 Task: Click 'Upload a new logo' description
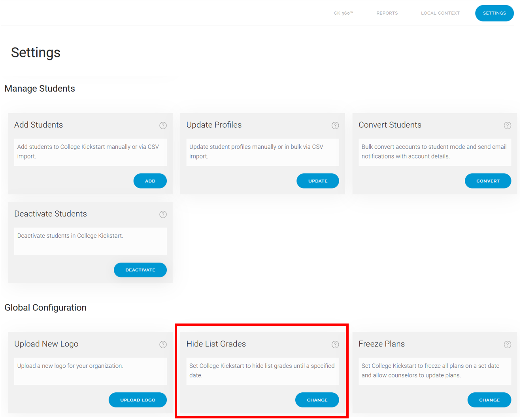click(x=70, y=366)
